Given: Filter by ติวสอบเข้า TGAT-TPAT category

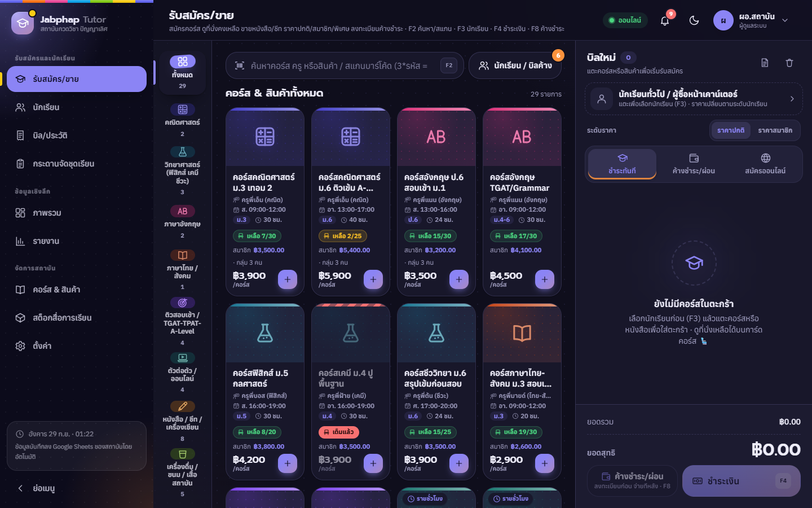Looking at the screenshot, I should click(x=182, y=322).
